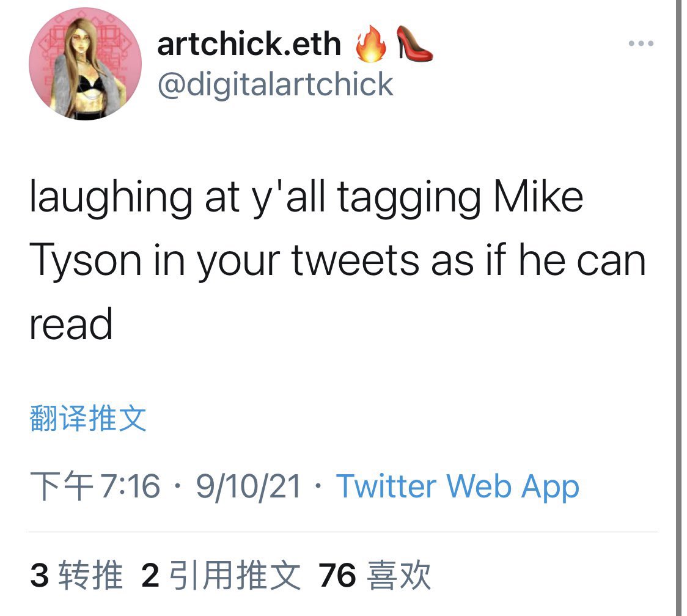Click the 转推 label next to 3
Screen dimensions: 687x616
tap(90, 575)
